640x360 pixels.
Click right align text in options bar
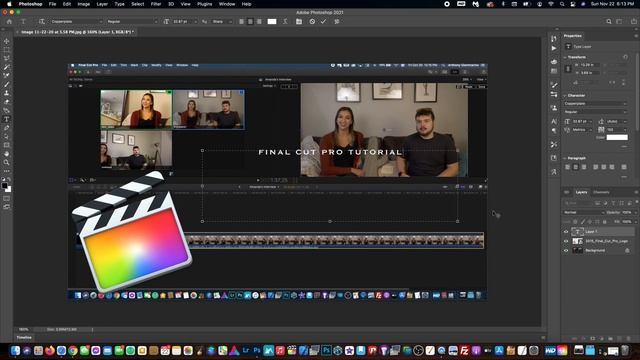(259, 22)
